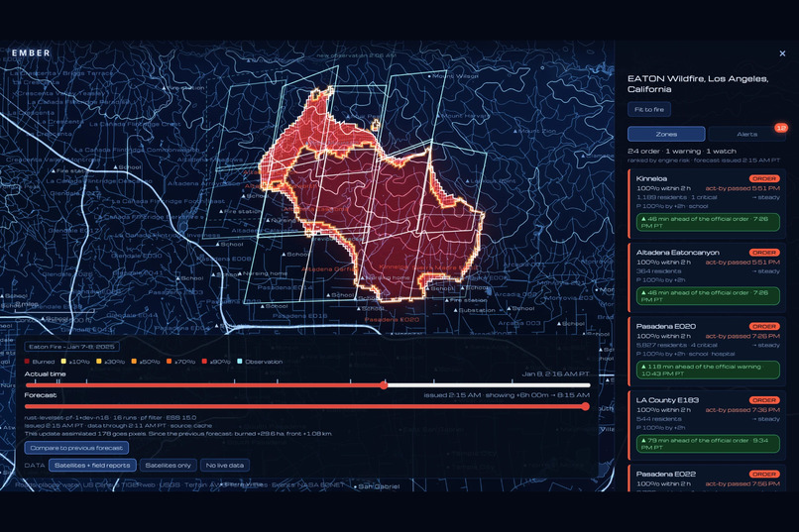Click the ORDER badge on Kinneloa card
The width and height of the screenshot is (799, 532).
pyautogui.click(x=764, y=178)
